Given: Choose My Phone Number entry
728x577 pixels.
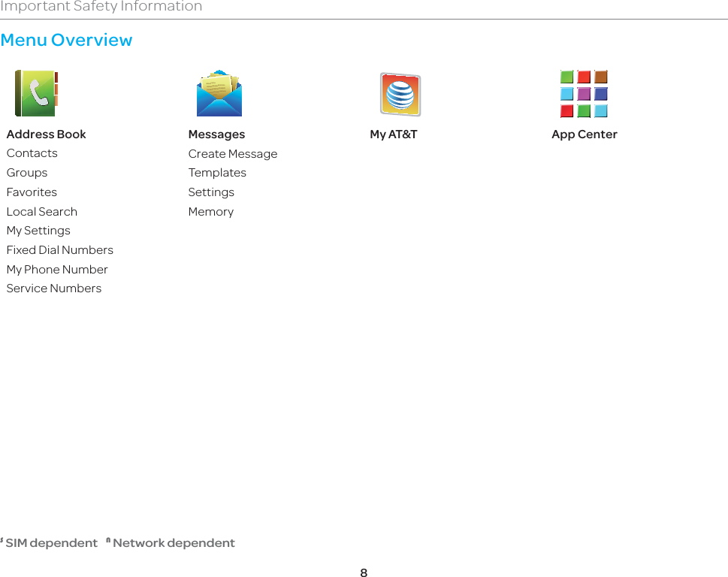Looking at the screenshot, I should (x=57, y=270).
